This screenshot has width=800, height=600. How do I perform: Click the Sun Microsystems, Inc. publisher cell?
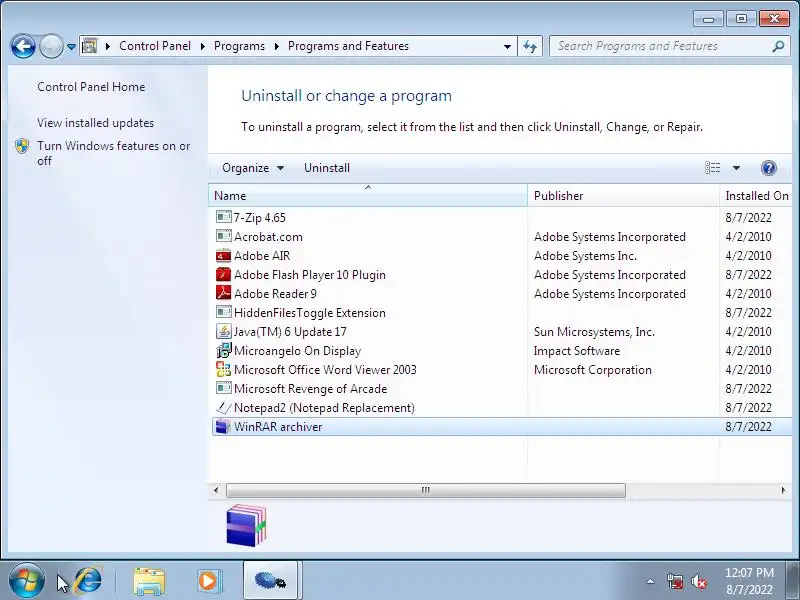pos(594,332)
